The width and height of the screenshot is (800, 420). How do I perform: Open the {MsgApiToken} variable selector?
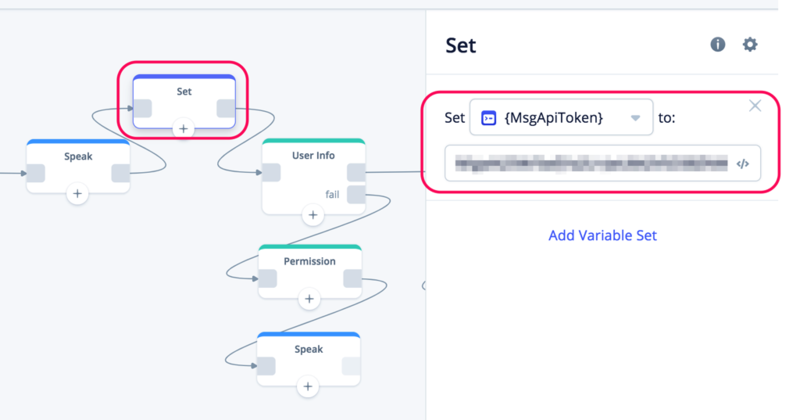click(x=561, y=117)
